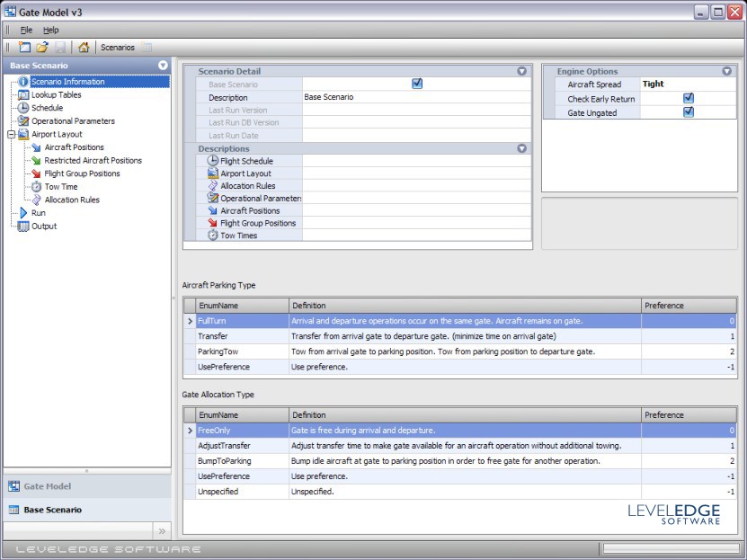This screenshot has width=747, height=560.
Task: Open the Help menu
Action: tap(51, 30)
